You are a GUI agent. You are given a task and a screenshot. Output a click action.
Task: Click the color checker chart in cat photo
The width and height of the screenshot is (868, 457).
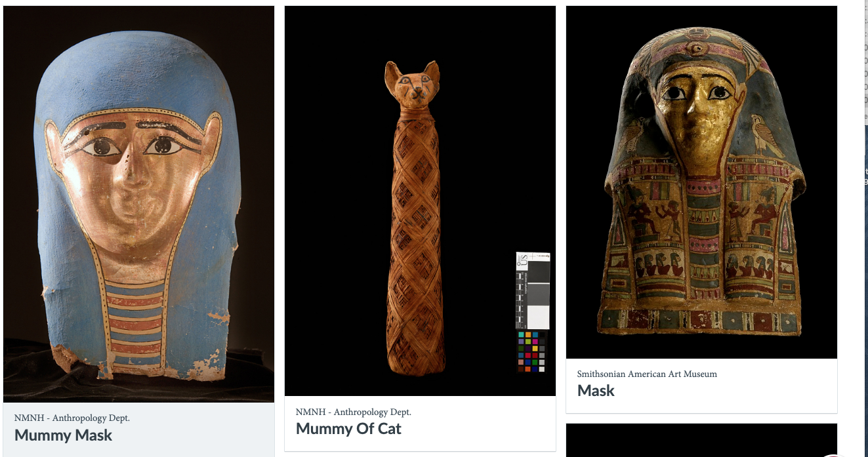tap(531, 351)
